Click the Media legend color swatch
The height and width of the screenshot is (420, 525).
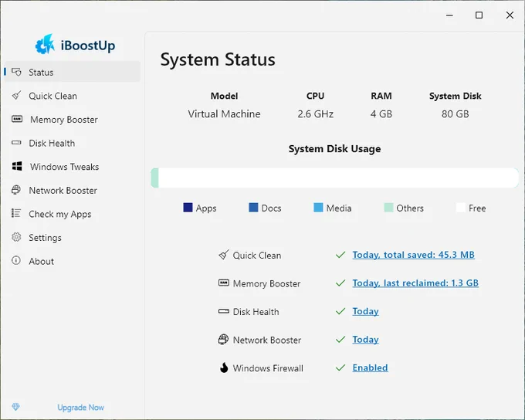(x=318, y=208)
